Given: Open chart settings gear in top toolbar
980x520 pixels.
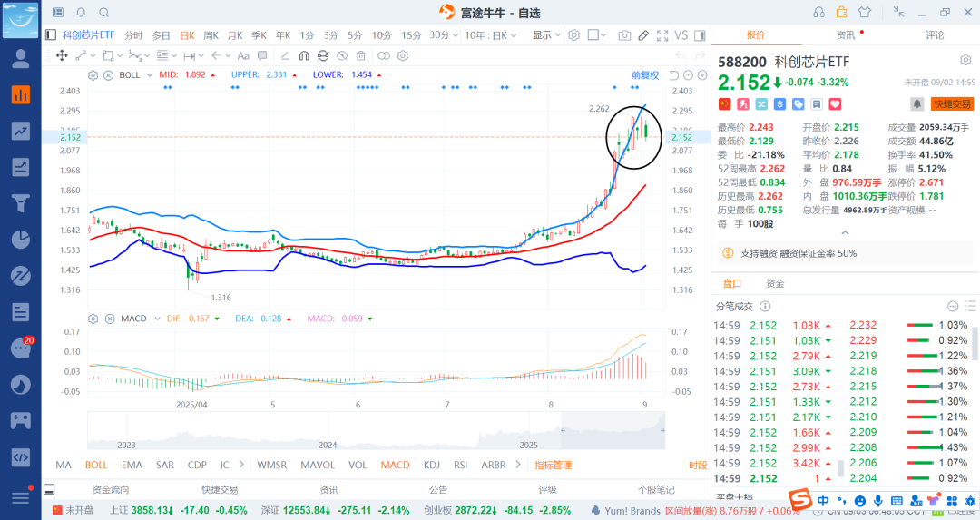Looking at the screenshot, I should tap(573, 35).
